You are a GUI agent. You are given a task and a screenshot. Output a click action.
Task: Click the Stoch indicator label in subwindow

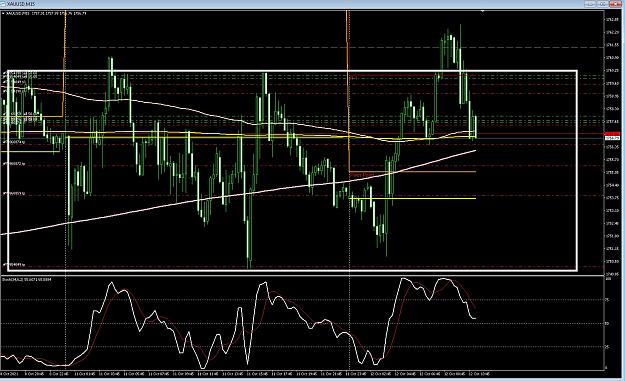[x=27, y=279]
